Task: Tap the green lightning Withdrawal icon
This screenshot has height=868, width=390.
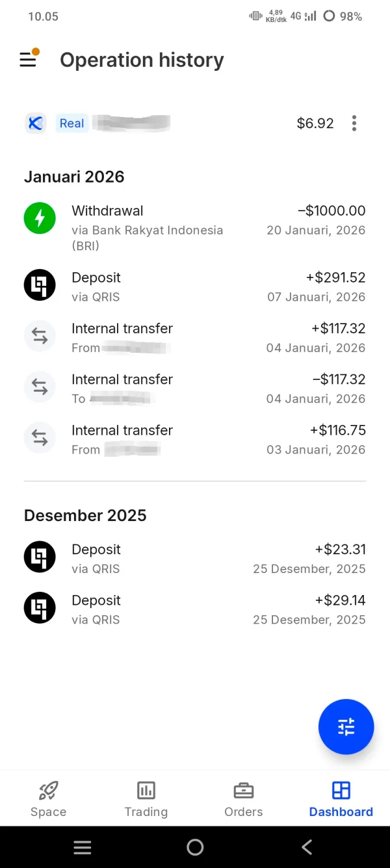Action: tap(40, 218)
